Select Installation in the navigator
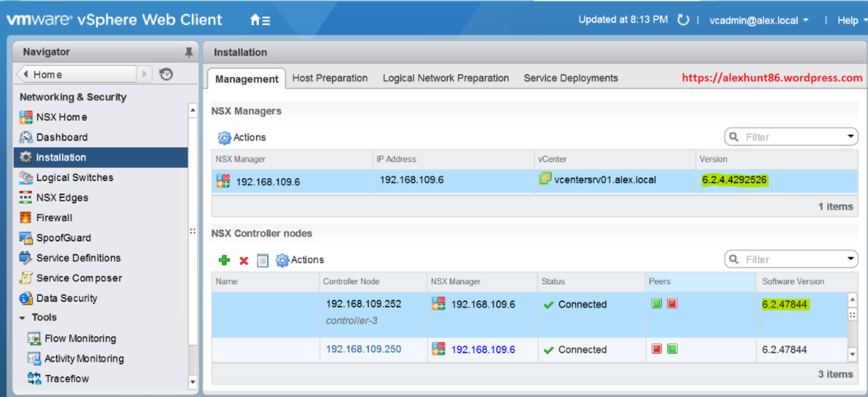 point(101,157)
